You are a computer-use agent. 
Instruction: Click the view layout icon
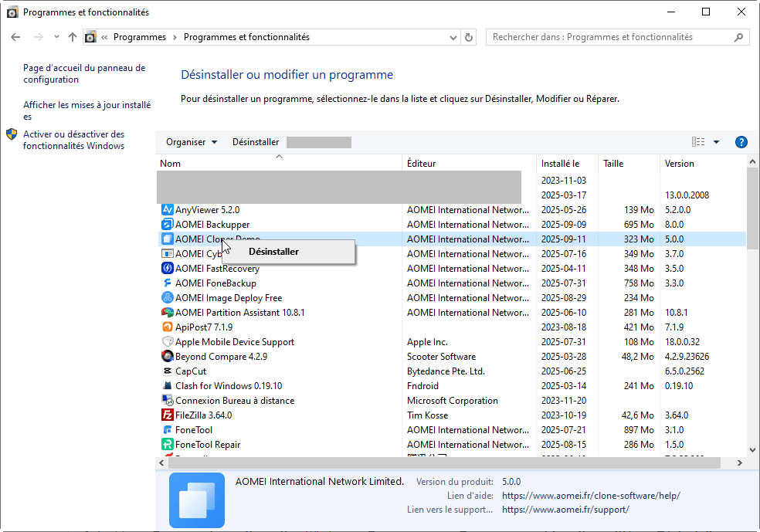pos(698,142)
